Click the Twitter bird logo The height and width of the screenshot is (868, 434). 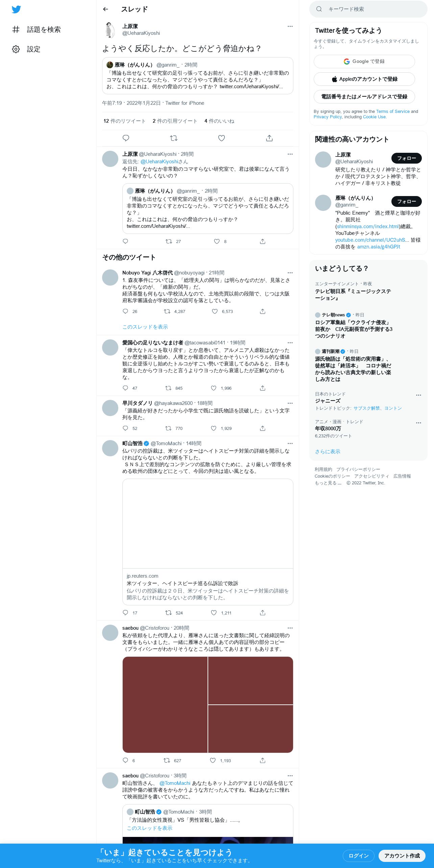click(x=16, y=9)
